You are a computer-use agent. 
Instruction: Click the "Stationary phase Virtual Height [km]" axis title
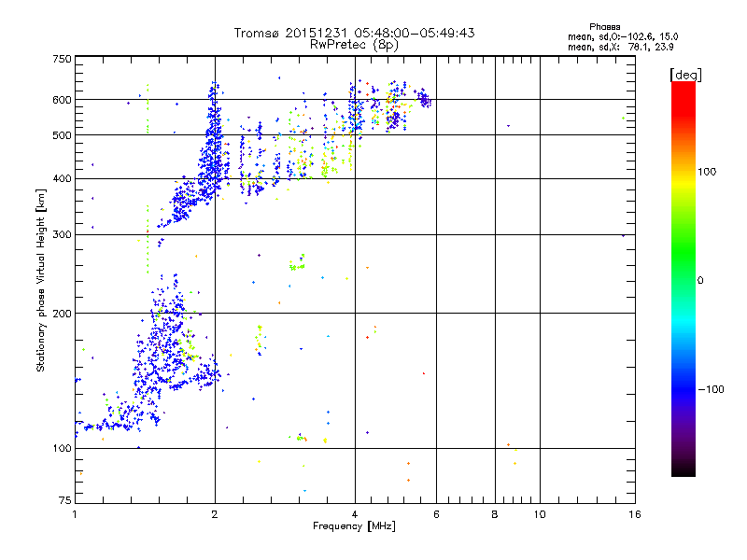(x=41, y=280)
